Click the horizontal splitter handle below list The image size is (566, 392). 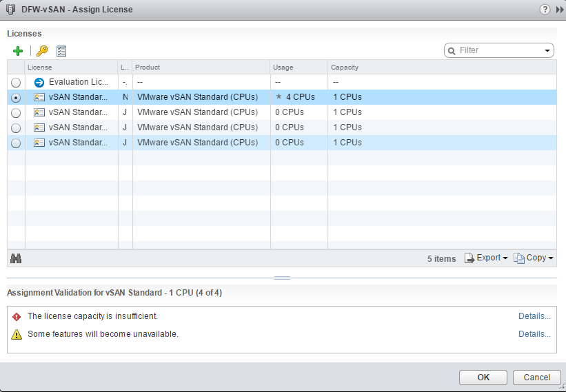tap(282, 278)
